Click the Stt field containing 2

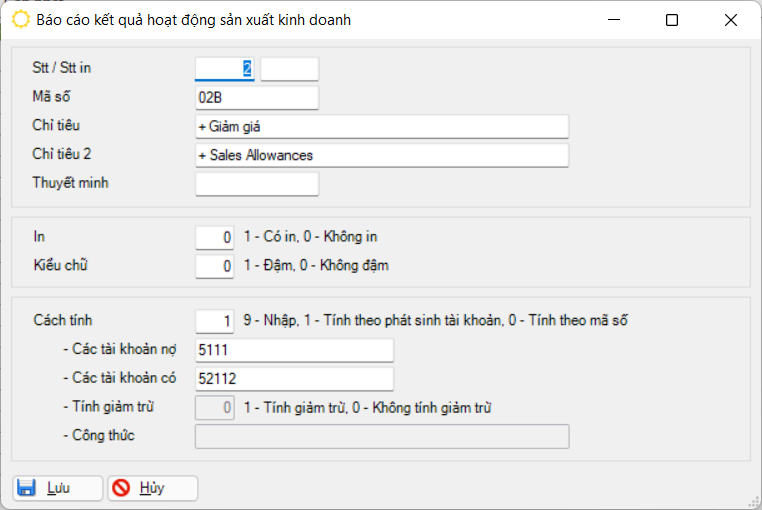(225, 69)
